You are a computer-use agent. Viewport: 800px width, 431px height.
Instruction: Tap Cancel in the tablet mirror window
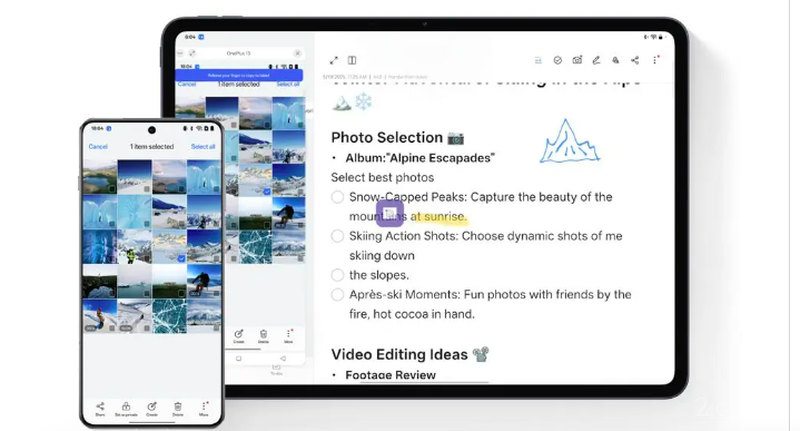click(x=187, y=84)
